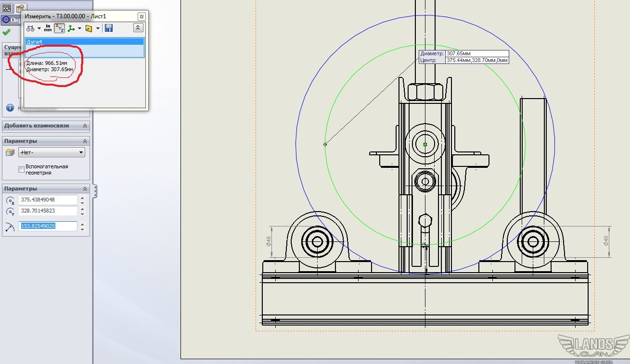Click the arc/circle measurement mode icon
The width and height of the screenshot is (630, 364).
(x=30, y=28)
